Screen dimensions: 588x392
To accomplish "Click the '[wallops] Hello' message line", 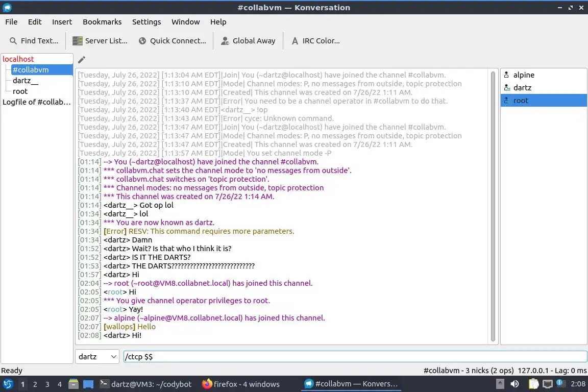I will tap(129, 327).
